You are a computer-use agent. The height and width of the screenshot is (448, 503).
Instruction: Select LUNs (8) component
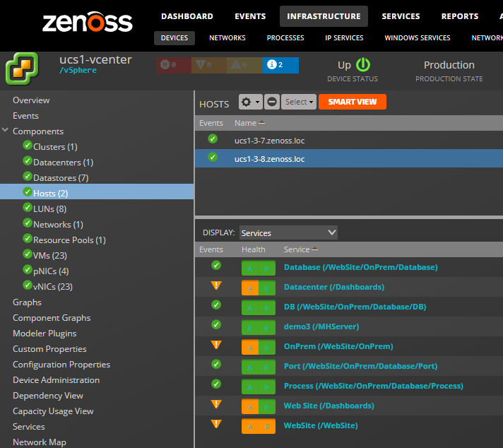click(x=49, y=209)
